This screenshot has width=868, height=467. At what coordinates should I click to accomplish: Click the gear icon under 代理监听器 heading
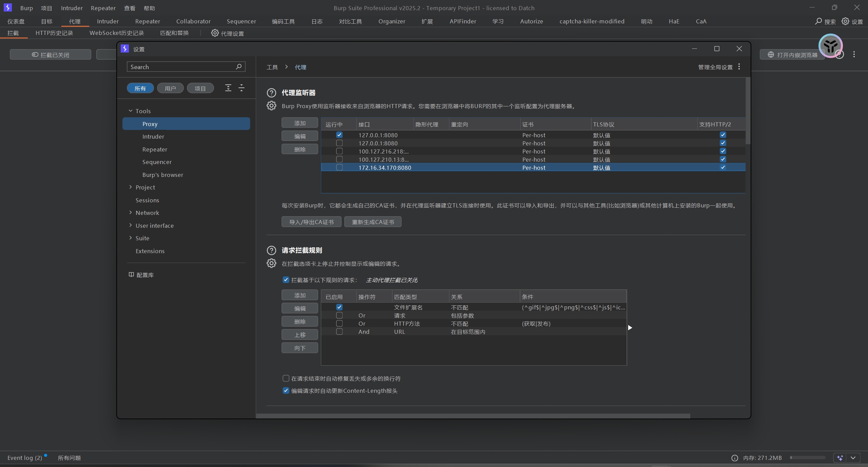pyautogui.click(x=271, y=106)
